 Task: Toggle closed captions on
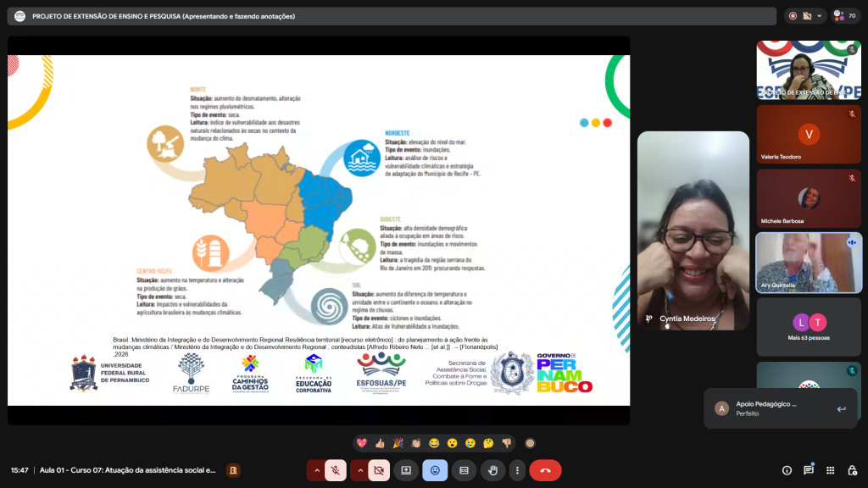coord(464,470)
